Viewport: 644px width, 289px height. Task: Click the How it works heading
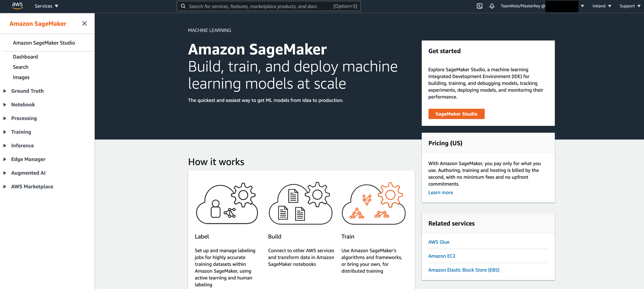point(216,162)
